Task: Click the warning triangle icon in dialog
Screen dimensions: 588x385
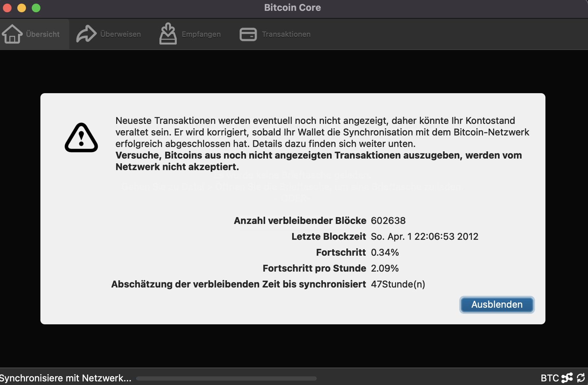Action: click(x=81, y=138)
